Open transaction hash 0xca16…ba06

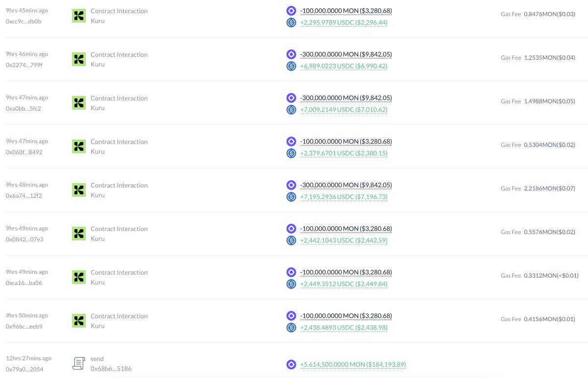24,283
